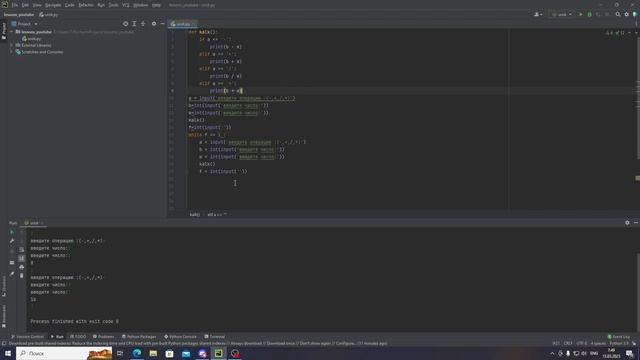Click the Pin Tab icon in Run panel
640x360 pixels.
click(x=12, y=274)
